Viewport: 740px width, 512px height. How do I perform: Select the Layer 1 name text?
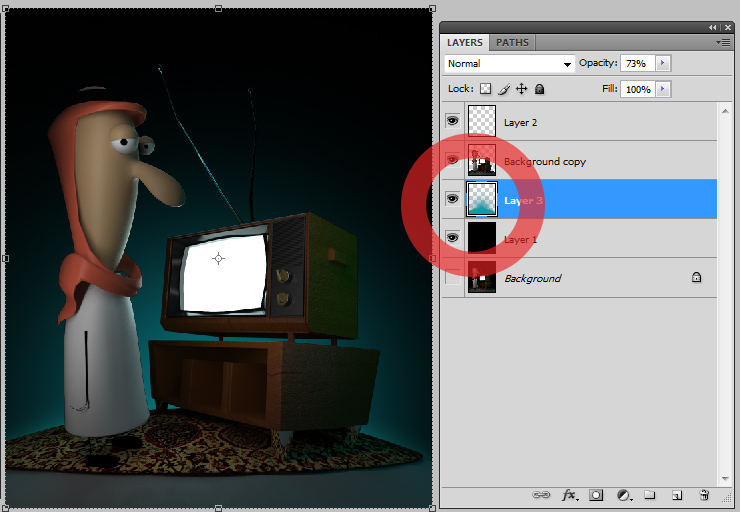click(x=520, y=240)
